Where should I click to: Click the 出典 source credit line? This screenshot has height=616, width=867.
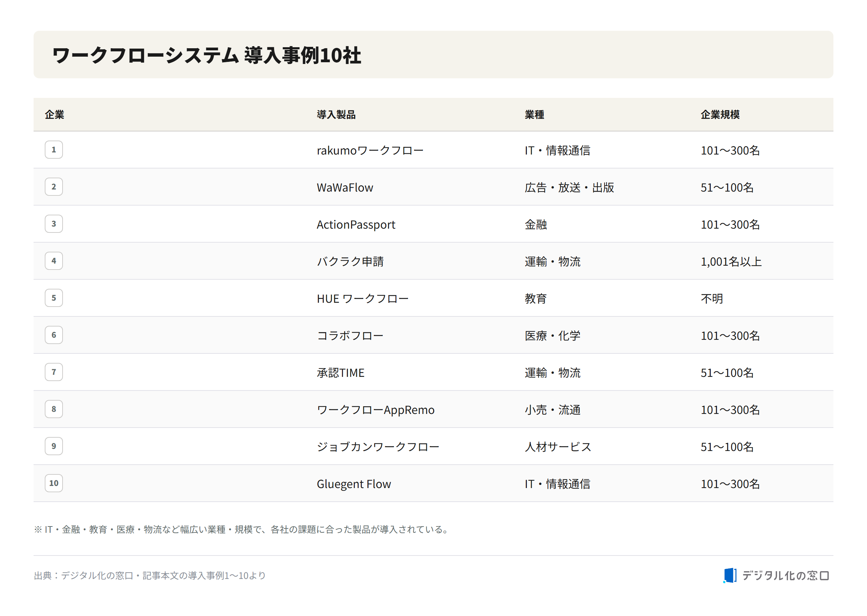150,576
